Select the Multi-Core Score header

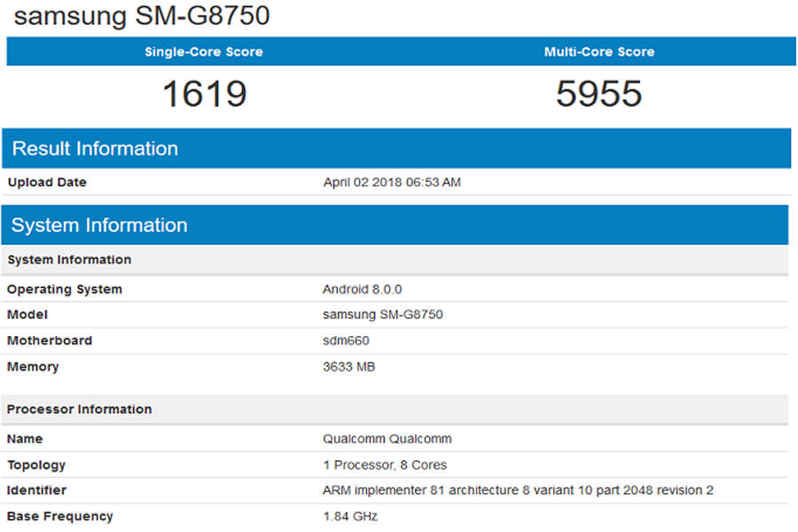click(599, 51)
